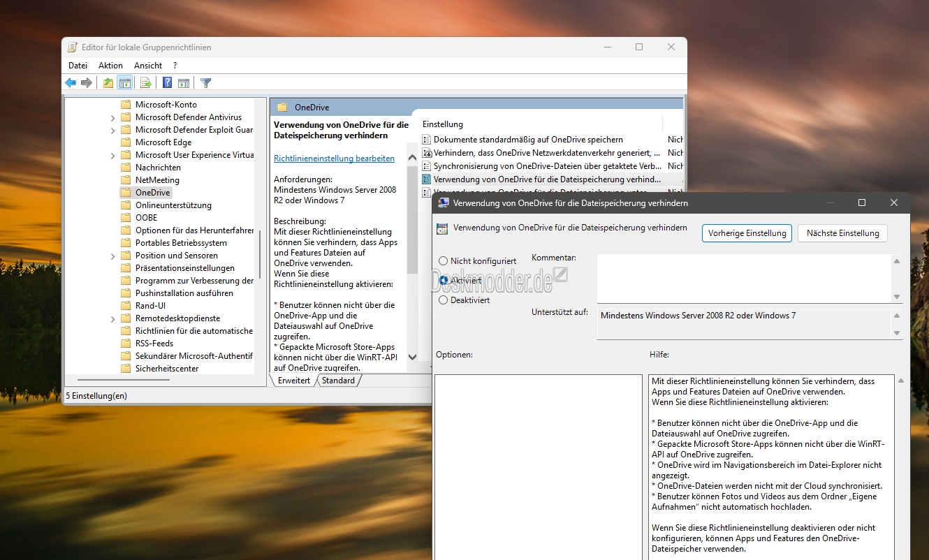Click policy icon of Verhindern, dass OneDrive Netzwerkdatenverkehr
This screenshot has width=929, height=560.
tap(427, 153)
